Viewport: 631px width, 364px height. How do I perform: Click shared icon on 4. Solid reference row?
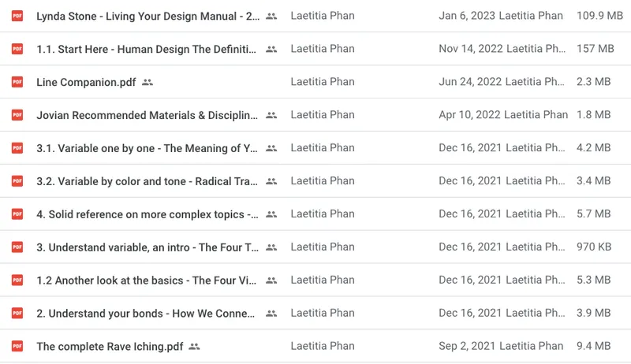[271, 214]
